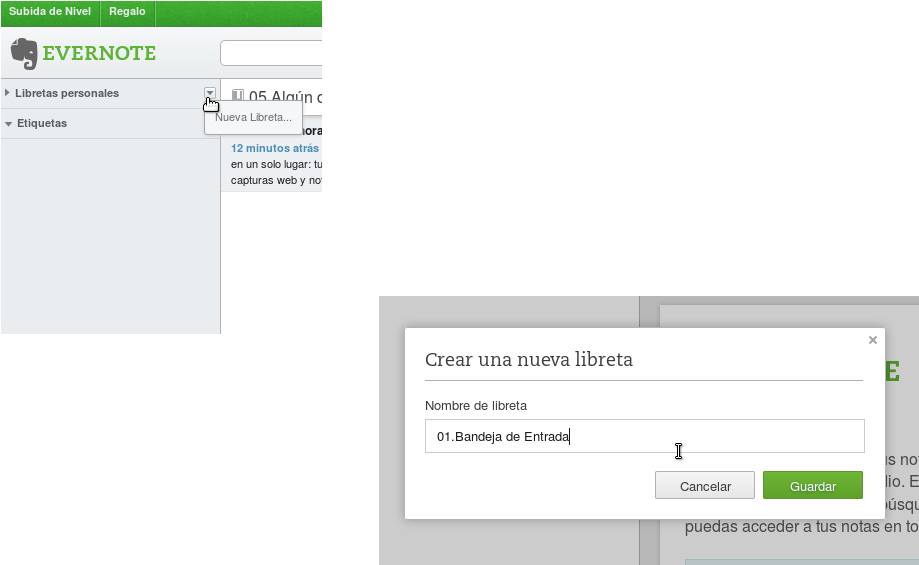Open the Subida de Nivel tab
The width and height of the screenshot is (919, 565).
tap(50, 12)
